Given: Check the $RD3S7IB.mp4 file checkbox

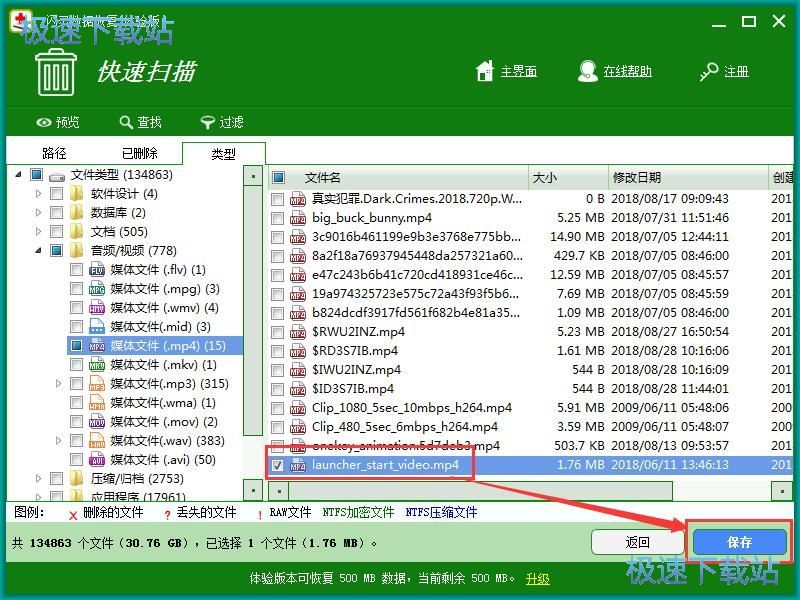Looking at the screenshot, I should coord(278,351).
